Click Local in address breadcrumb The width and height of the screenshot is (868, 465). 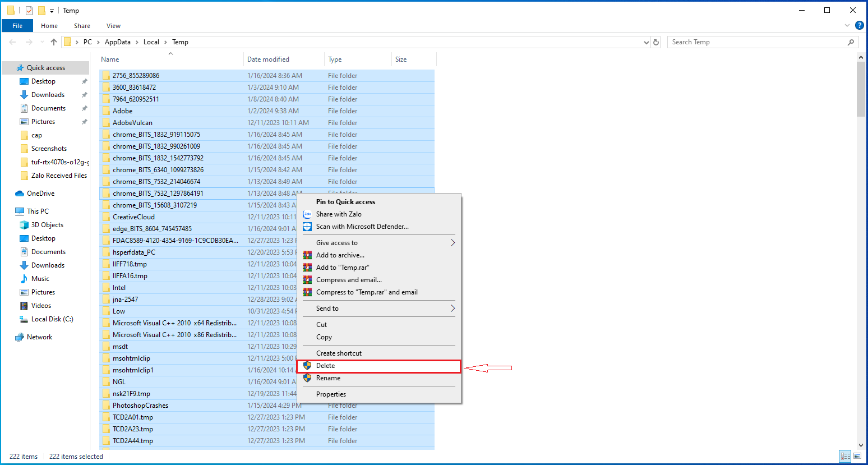tap(151, 42)
